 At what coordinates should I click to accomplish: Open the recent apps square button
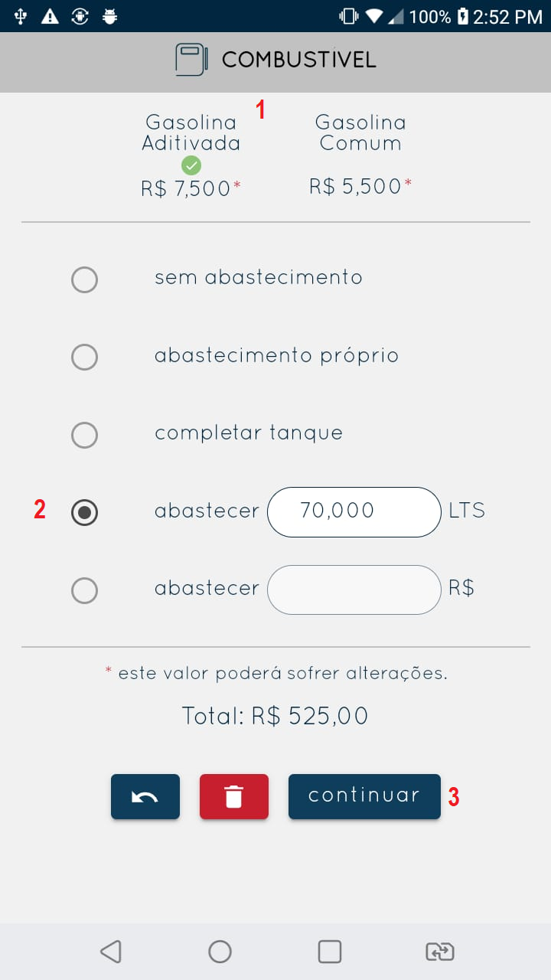pyautogui.click(x=330, y=952)
